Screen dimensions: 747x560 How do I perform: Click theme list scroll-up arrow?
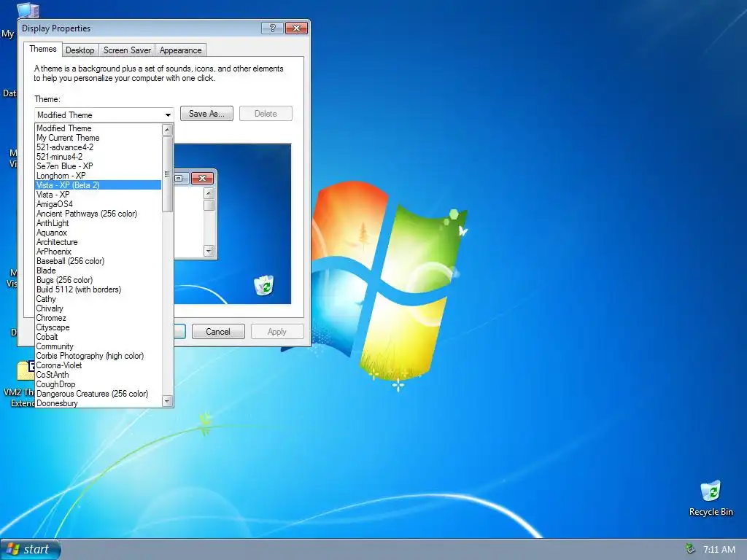pos(167,130)
